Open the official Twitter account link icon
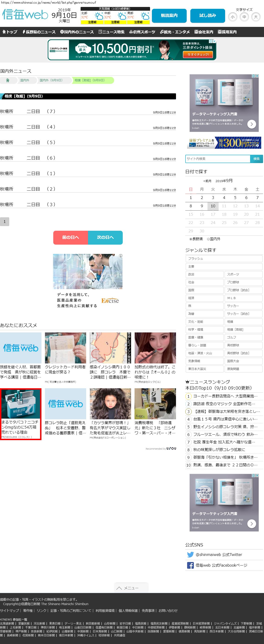 [x=190, y=555]
